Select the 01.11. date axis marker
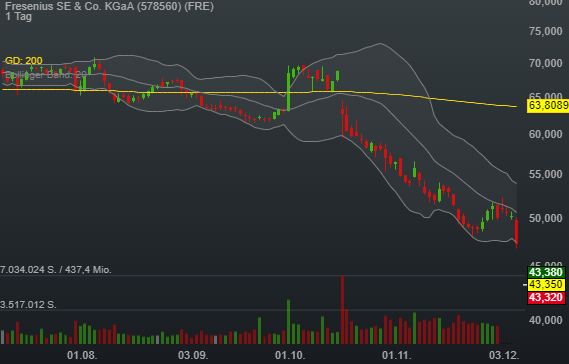The width and height of the screenshot is (569, 364). (x=397, y=355)
